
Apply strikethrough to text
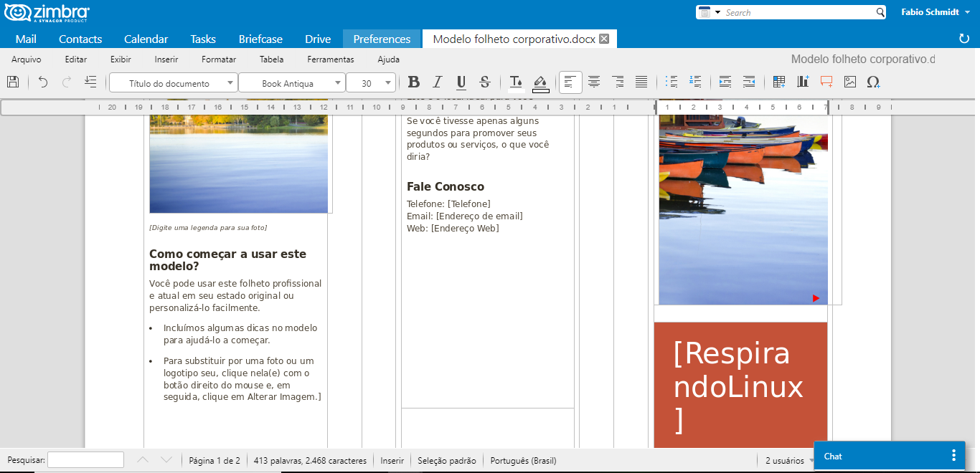pyautogui.click(x=485, y=82)
